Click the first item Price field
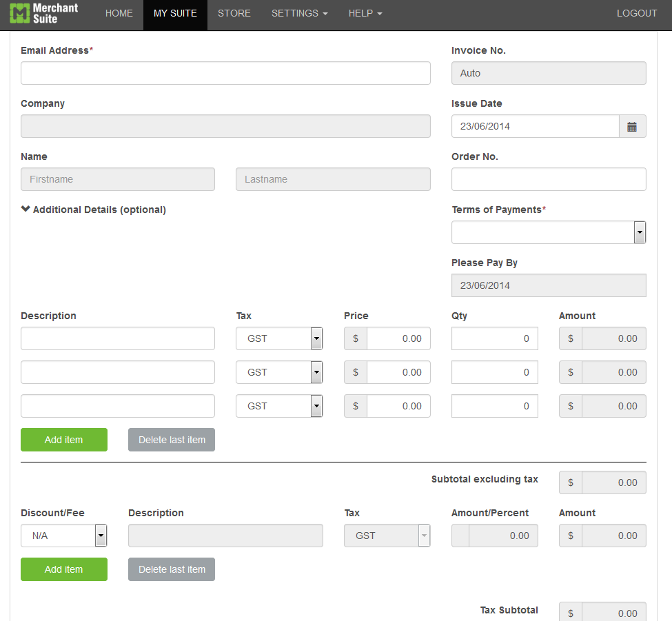The width and height of the screenshot is (672, 621). tap(398, 338)
